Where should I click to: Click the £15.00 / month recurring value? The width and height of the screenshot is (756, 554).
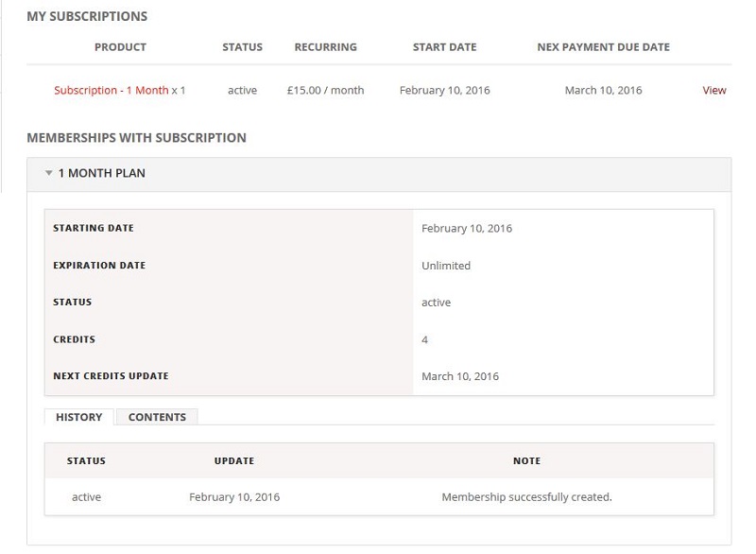pyautogui.click(x=325, y=90)
